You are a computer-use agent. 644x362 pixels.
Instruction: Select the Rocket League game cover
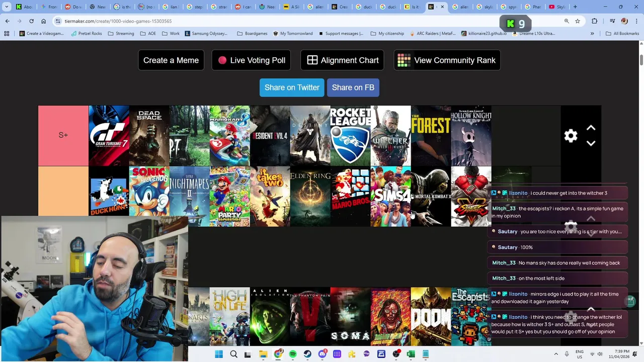pyautogui.click(x=350, y=135)
